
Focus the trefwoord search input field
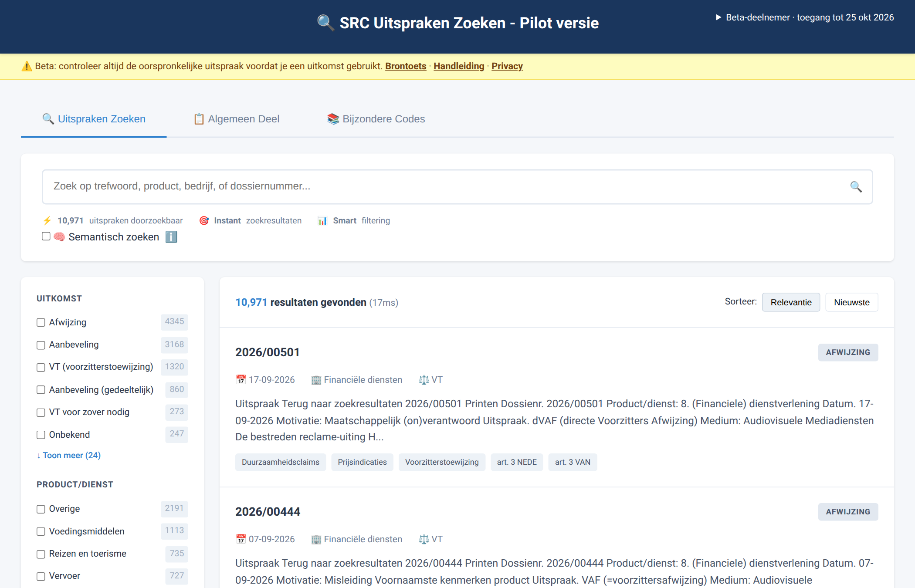(x=457, y=187)
